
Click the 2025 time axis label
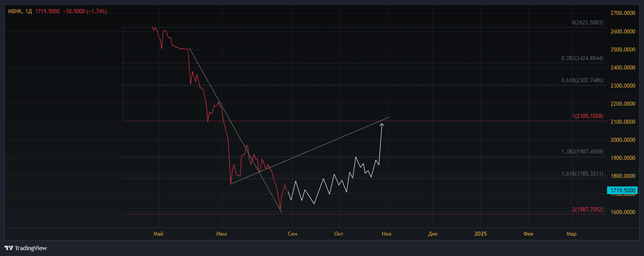480,234
